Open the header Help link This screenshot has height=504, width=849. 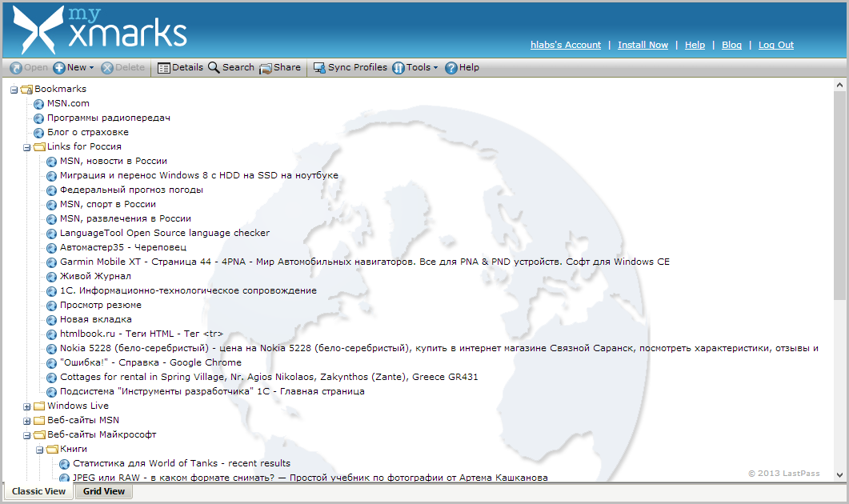695,45
